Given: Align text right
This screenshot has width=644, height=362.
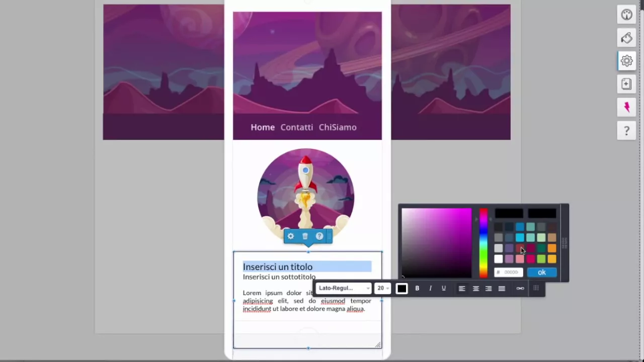Looking at the screenshot, I should pyautogui.click(x=489, y=288).
